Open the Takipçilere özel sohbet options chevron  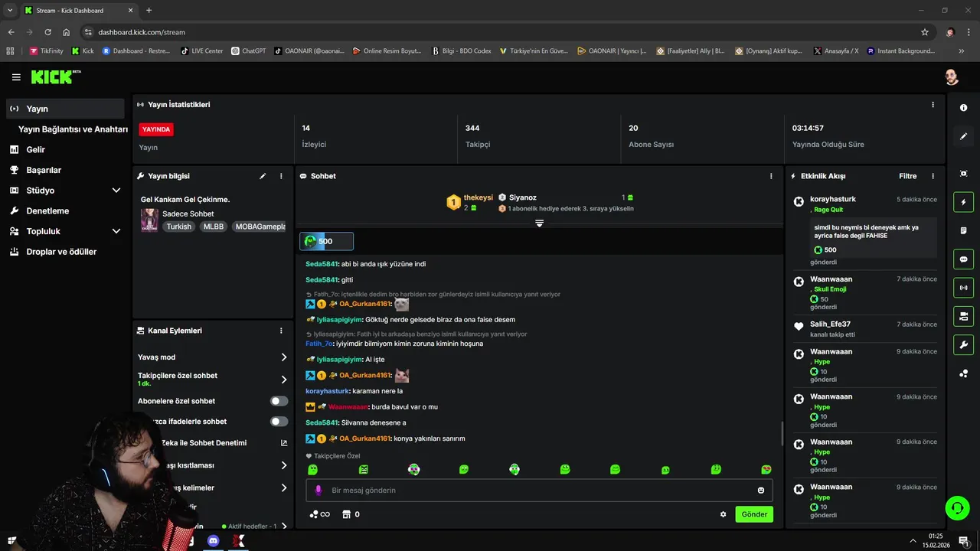coord(284,380)
